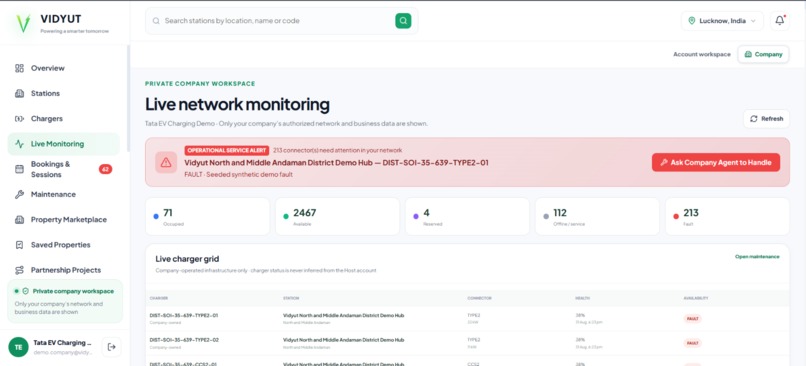This screenshot has height=366, width=806.
Task: Click the Chargers icon in sidebar
Action: 20,119
